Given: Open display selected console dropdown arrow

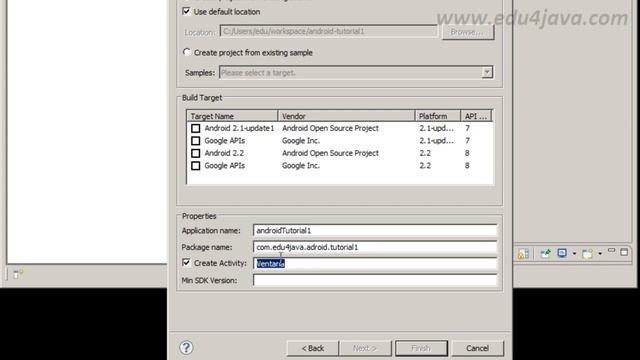Looking at the screenshot, I should point(574,254).
